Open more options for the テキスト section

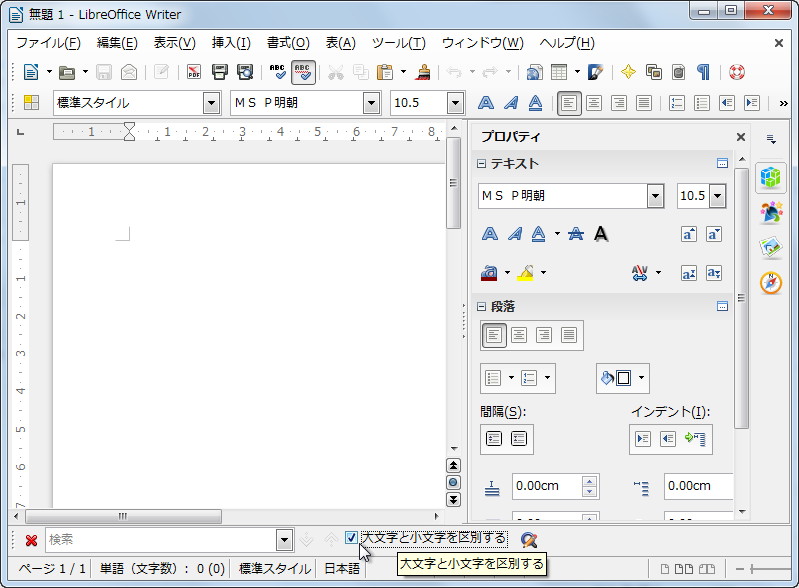722,164
